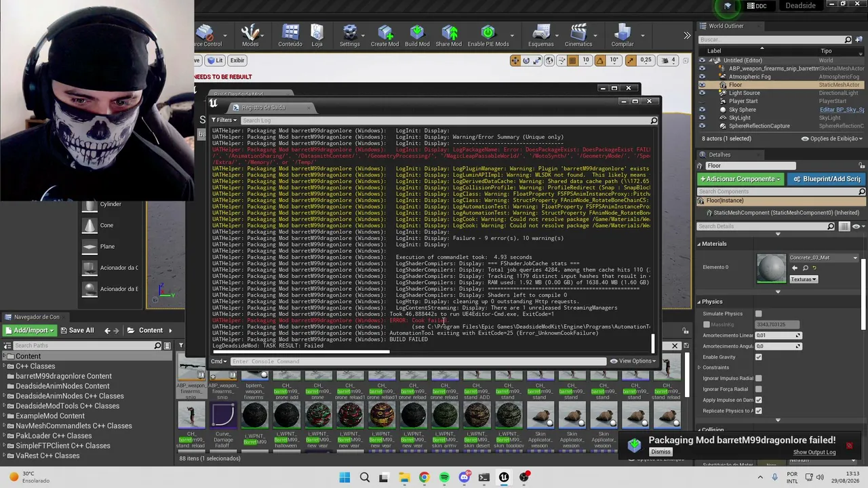Open File Explorer from the taskbar

click(404, 477)
